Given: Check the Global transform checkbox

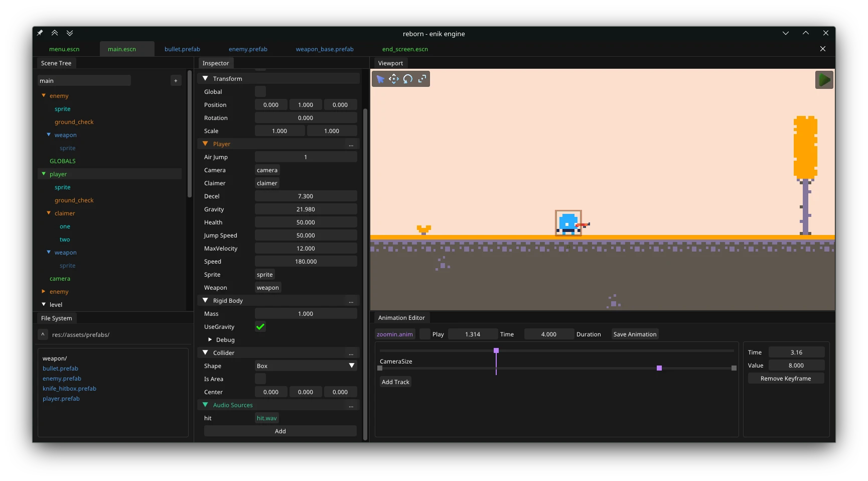Looking at the screenshot, I should coord(260,91).
